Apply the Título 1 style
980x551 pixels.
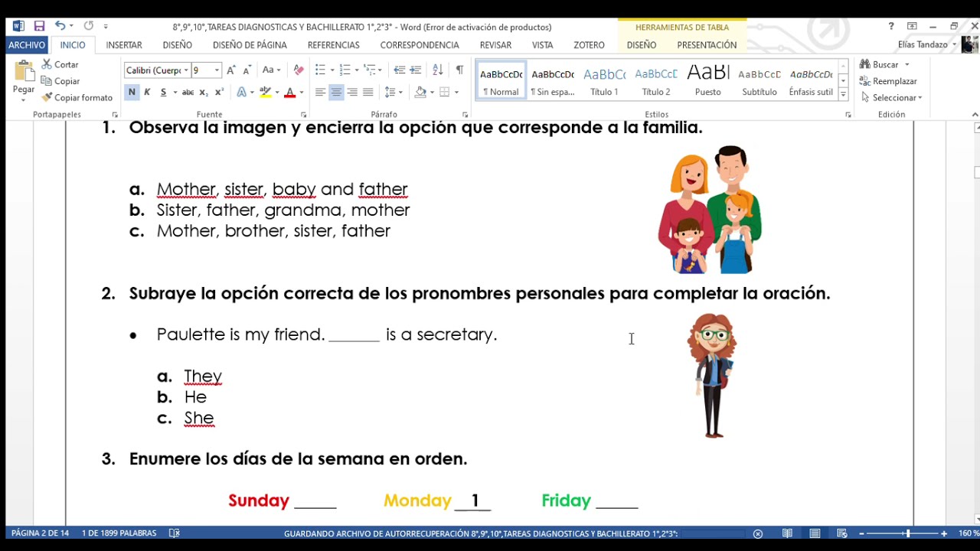[604, 80]
